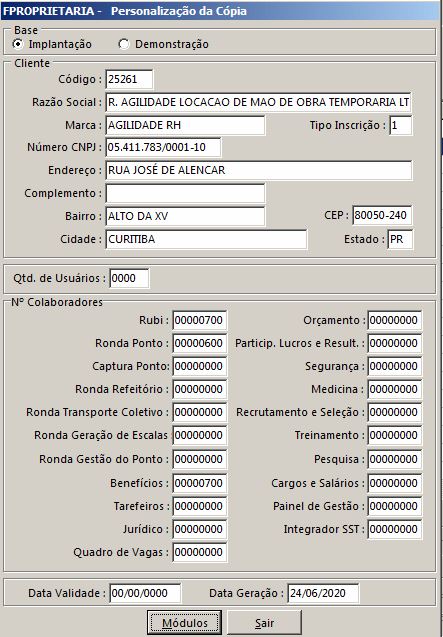Click the Endereço text field
Viewport: 443px width, 637px height.
[258, 170]
